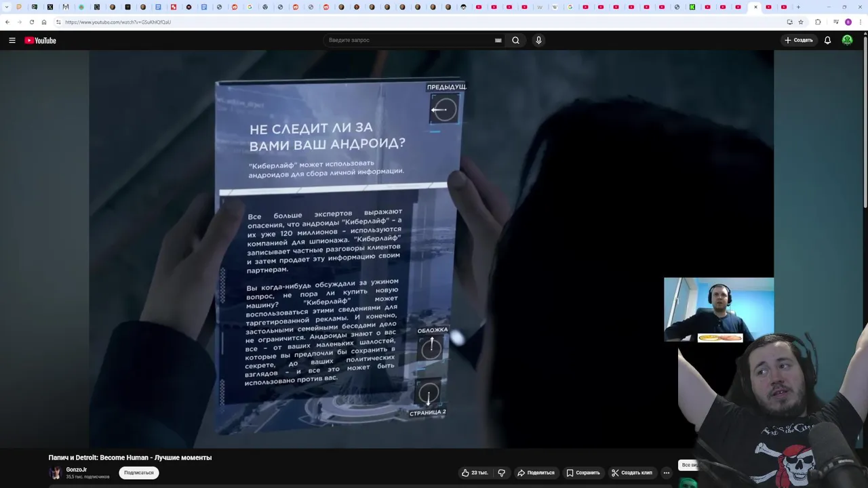This screenshot has width=868, height=488.
Task: Open the Создать create menu
Action: tap(799, 41)
